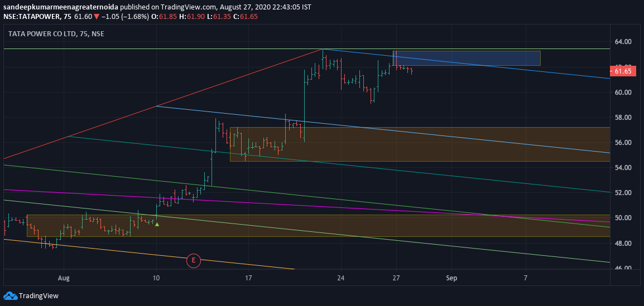The width and height of the screenshot is (644, 306).
Task: Click the Aug date label on time axis
Action: [x=64, y=278]
